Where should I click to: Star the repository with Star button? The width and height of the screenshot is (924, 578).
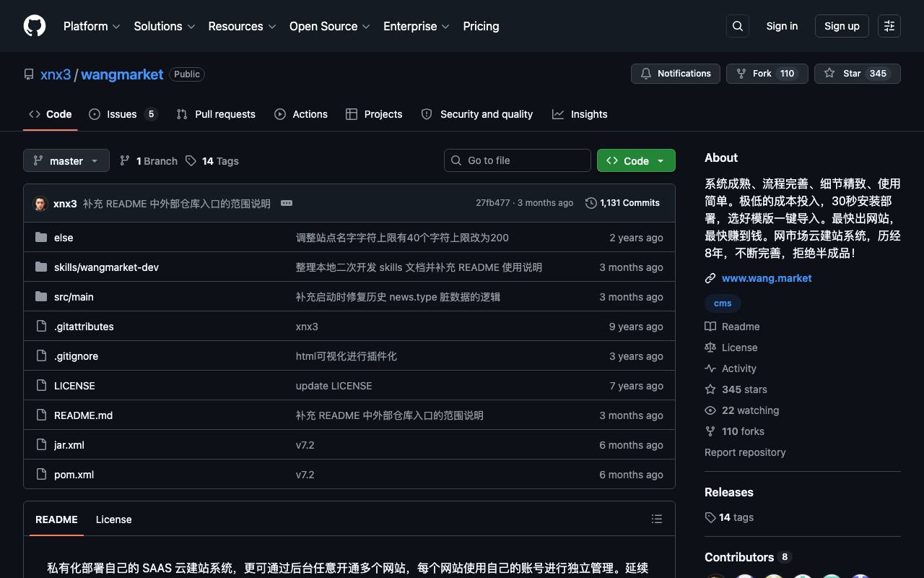pos(858,74)
